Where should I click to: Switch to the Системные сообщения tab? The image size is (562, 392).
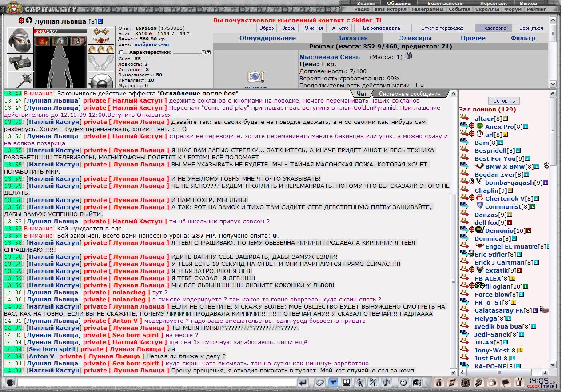(410, 94)
